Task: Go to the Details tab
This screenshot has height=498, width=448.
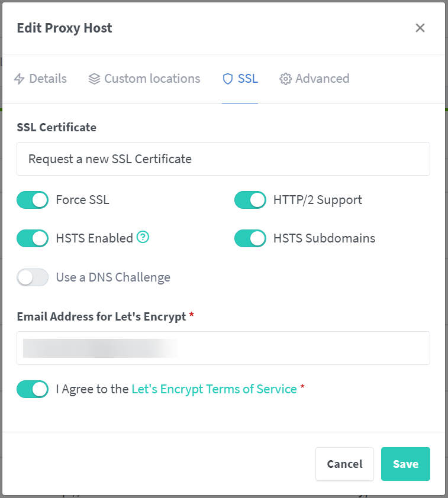Action: point(48,79)
